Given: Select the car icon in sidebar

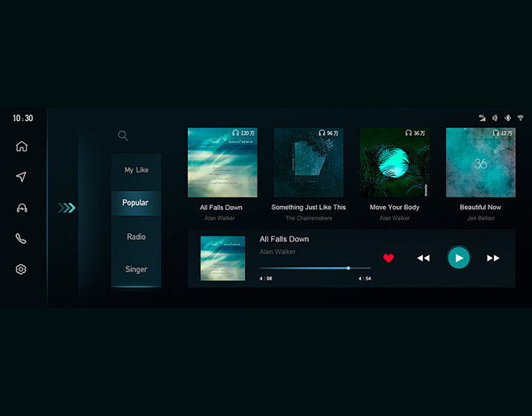Looking at the screenshot, I should point(22,208).
